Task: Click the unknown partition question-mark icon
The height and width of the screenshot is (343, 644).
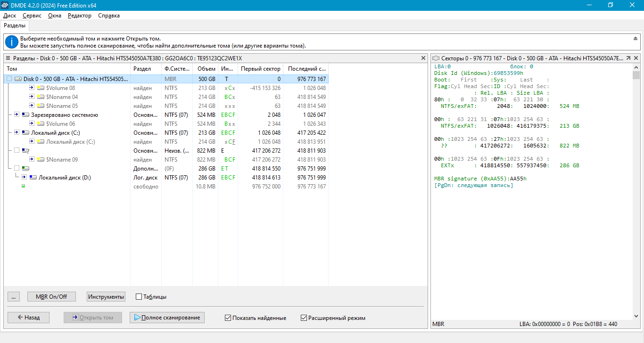Action: 25,151
